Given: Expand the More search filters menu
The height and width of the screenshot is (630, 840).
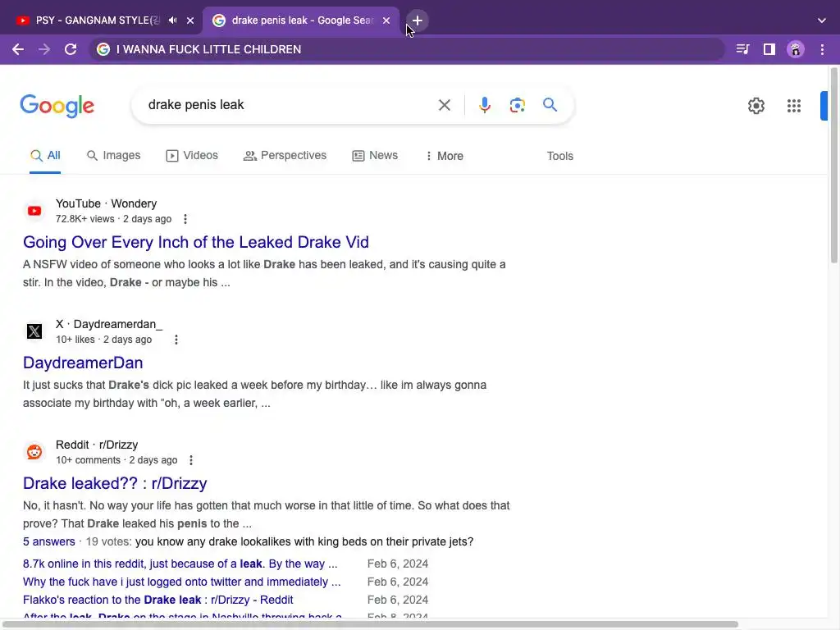Looking at the screenshot, I should point(444,156).
